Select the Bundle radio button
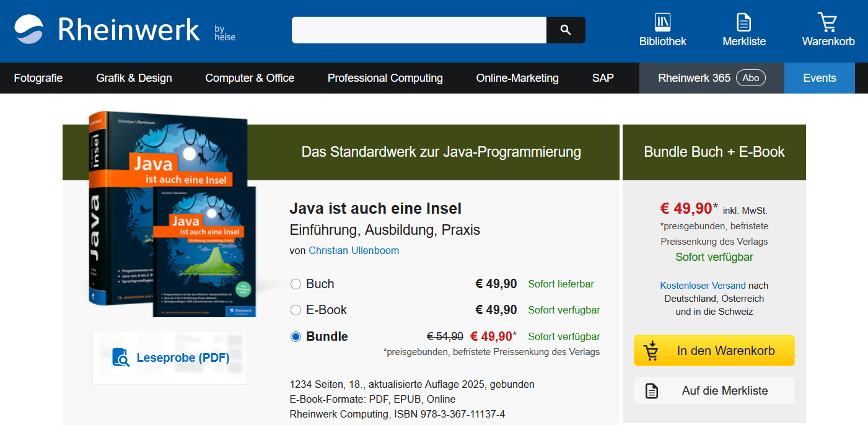This screenshot has height=425, width=868. point(296,336)
